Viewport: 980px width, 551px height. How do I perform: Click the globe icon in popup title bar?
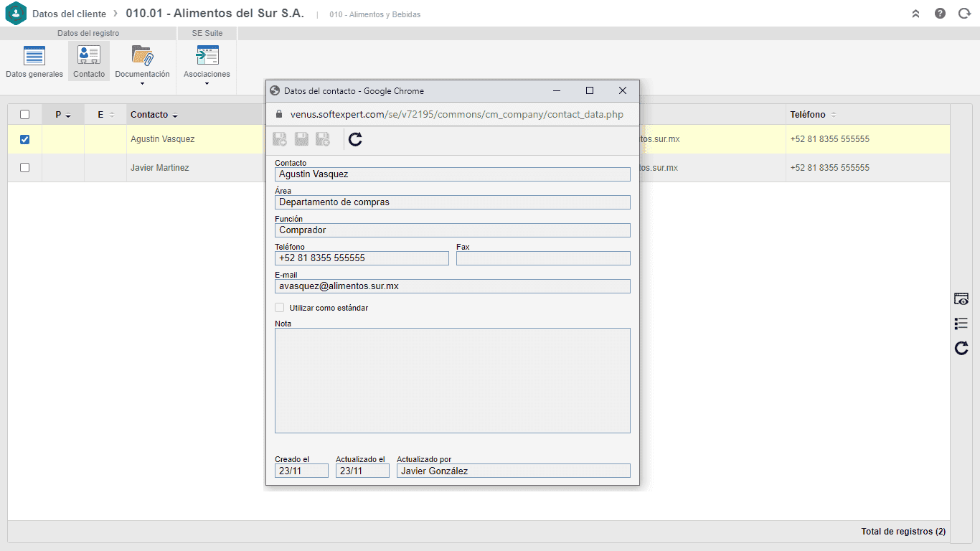[x=274, y=91]
